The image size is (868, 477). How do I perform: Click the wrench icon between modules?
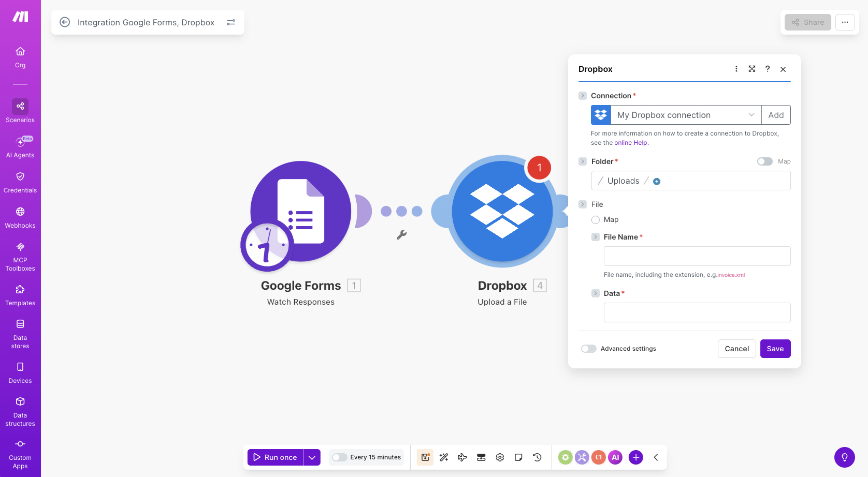coord(401,234)
